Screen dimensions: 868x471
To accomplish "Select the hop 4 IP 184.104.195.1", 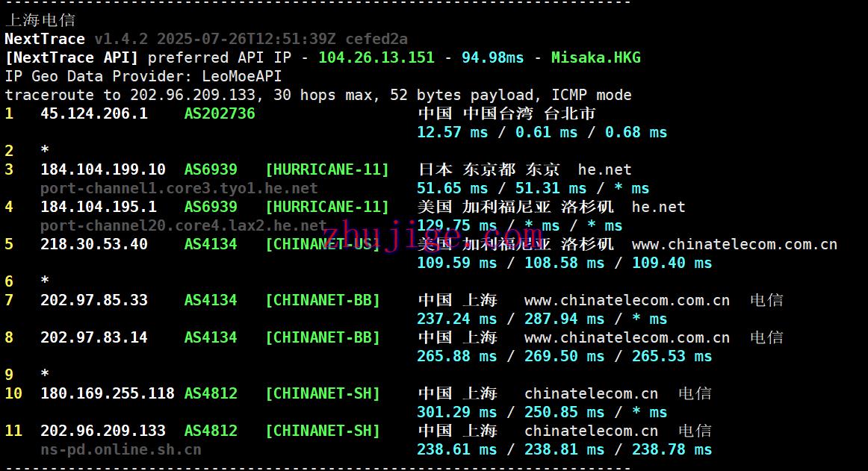I will (98, 207).
